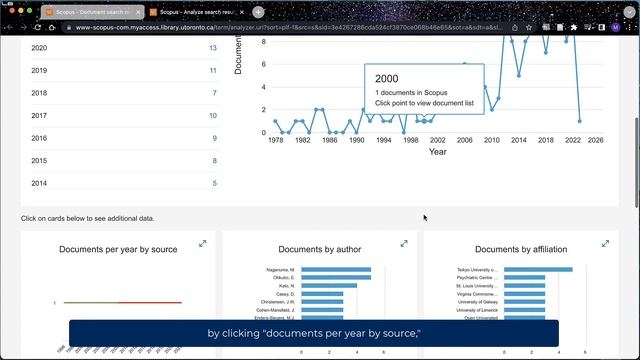
Task: Click the Ohkubo, E. author bar
Action: point(336,278)
